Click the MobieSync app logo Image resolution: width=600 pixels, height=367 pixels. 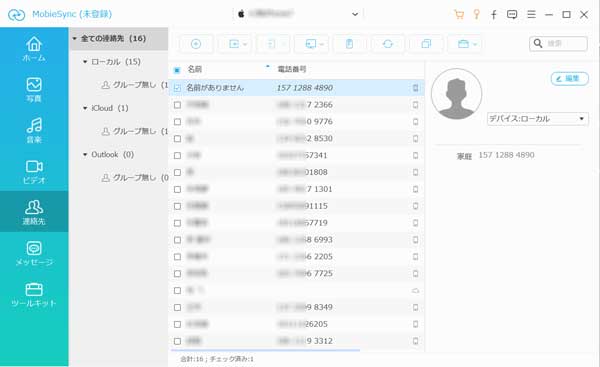click(x=16, y=15)
